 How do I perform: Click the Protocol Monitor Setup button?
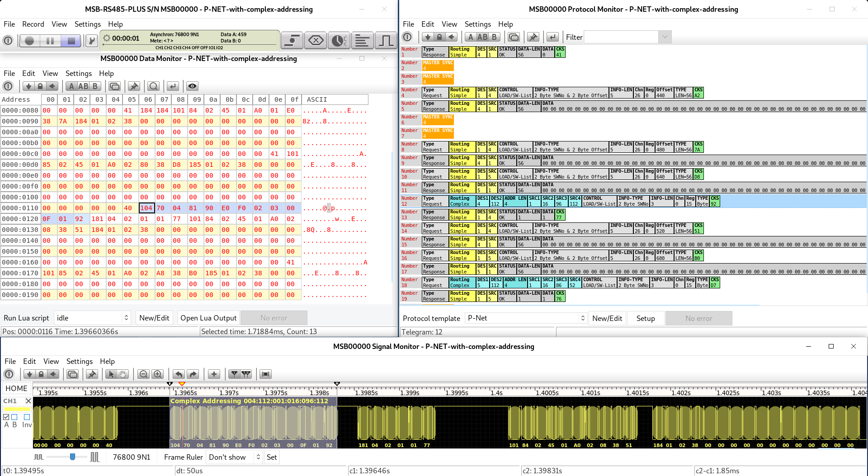pyautogui.click(x=646, y=318)
